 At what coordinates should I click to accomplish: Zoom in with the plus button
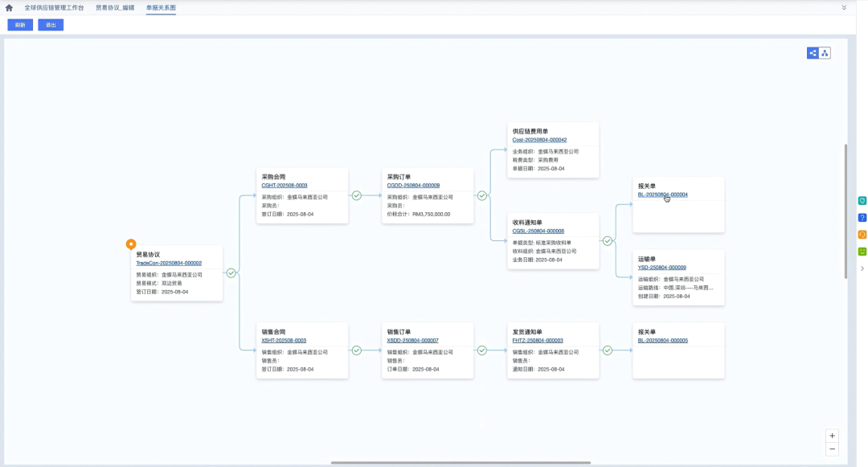832,436
